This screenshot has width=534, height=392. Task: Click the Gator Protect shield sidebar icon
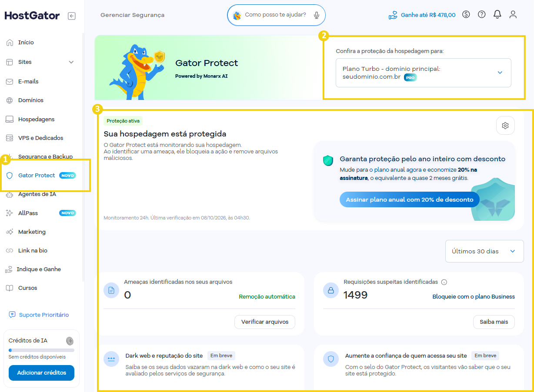pos(10,176)
